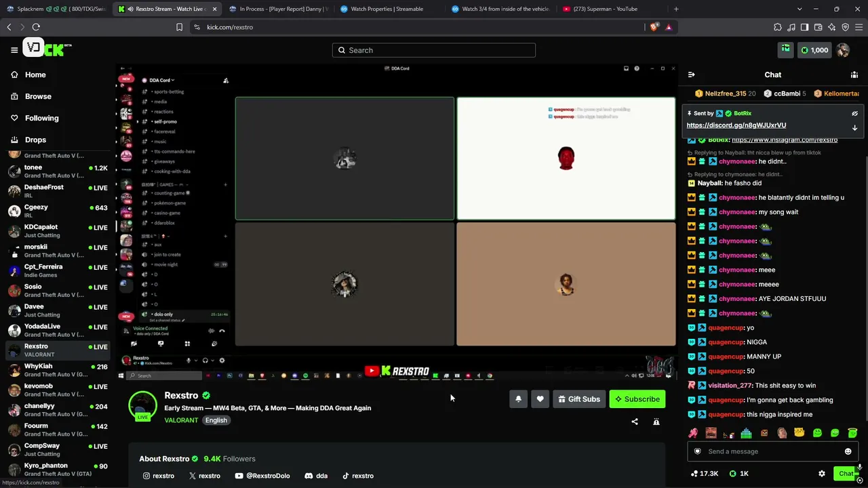Viewport: 868px width, 488px height.
Task: Click the Subscribe button
Action: pos(637,399)
